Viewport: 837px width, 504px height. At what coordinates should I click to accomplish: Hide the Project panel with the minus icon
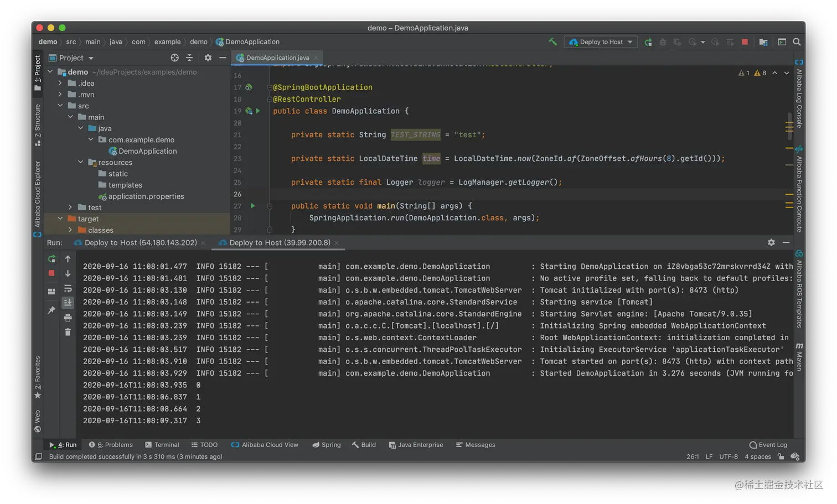(x=223, y=58)
